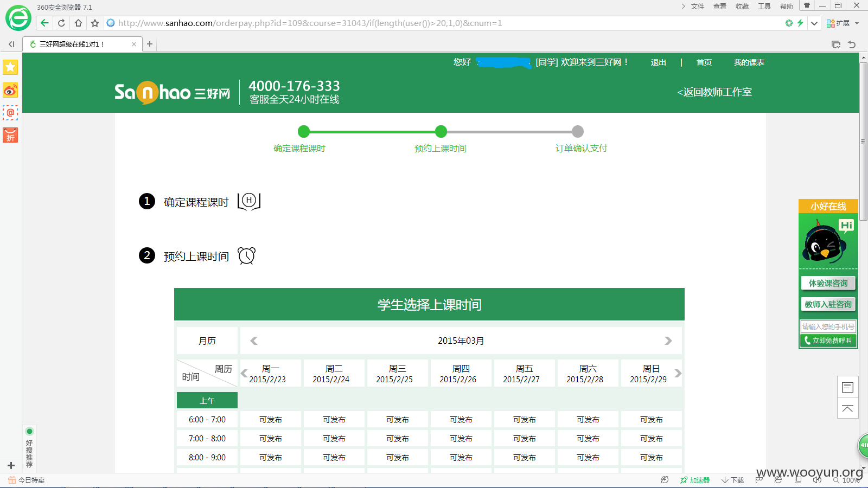Open the 首页 link in header
Screen dimensions: 868x488
pos(704,62)
